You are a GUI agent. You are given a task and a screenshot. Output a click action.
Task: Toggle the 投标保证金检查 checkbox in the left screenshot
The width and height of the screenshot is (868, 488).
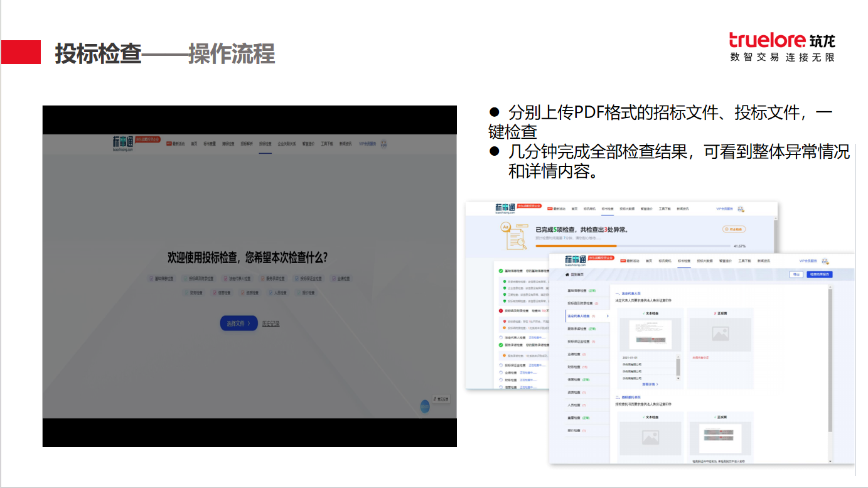click(x=297, y=279)
